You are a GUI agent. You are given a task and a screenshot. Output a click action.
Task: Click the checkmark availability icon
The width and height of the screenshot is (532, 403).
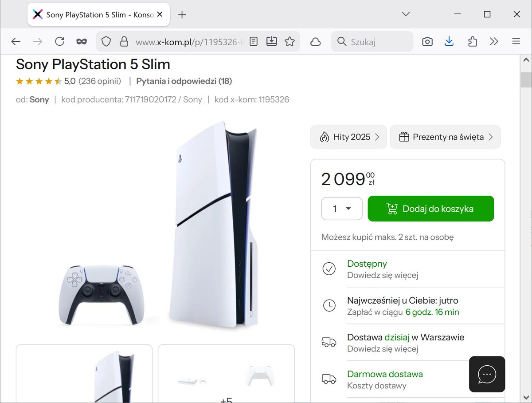pyautogui.click(x=329, y=269)
